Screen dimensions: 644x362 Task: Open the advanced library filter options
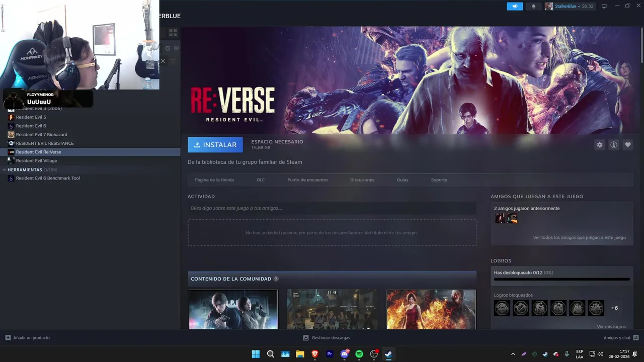[x=173, y=61]
